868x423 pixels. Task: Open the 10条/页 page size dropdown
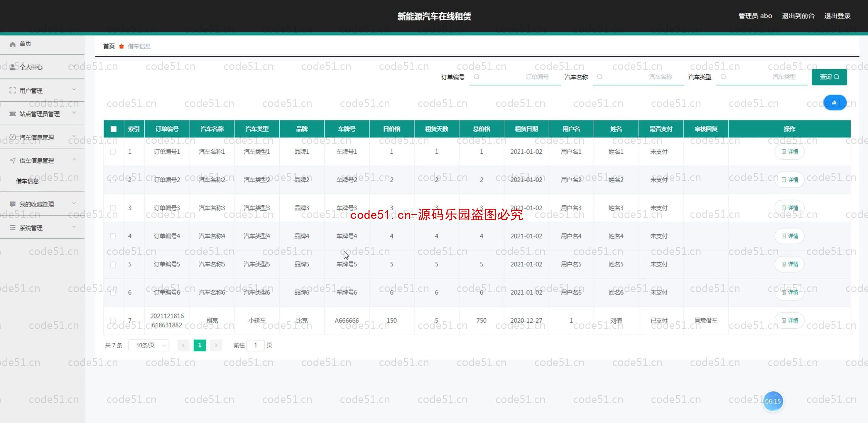coord(148,345)
